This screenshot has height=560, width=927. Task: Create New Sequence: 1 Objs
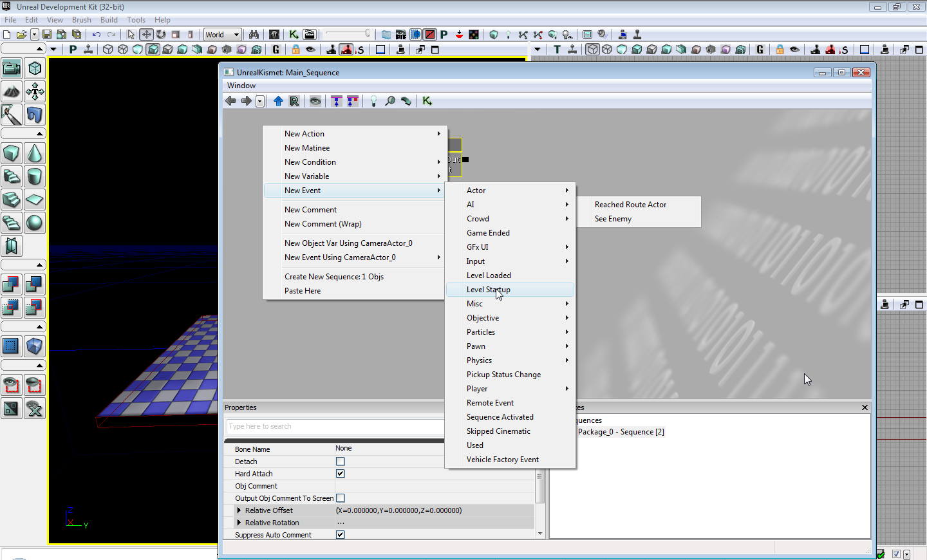click(x=354, y=277)
